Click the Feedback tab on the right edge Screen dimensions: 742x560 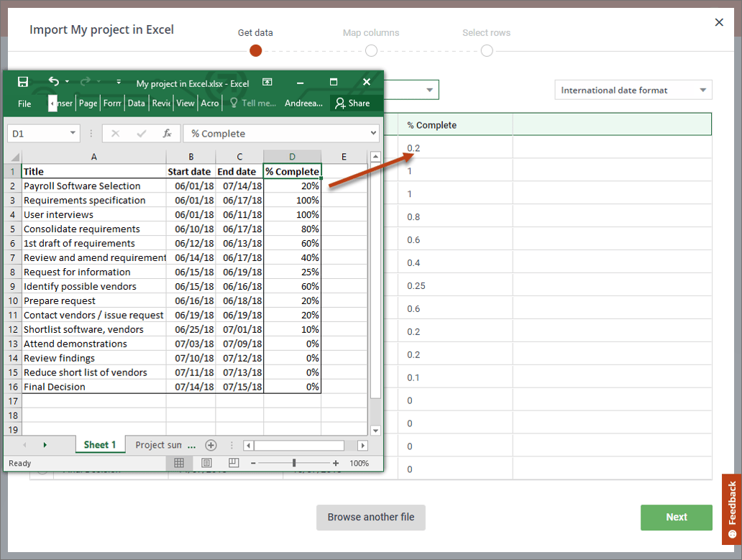tap(731, 510)
